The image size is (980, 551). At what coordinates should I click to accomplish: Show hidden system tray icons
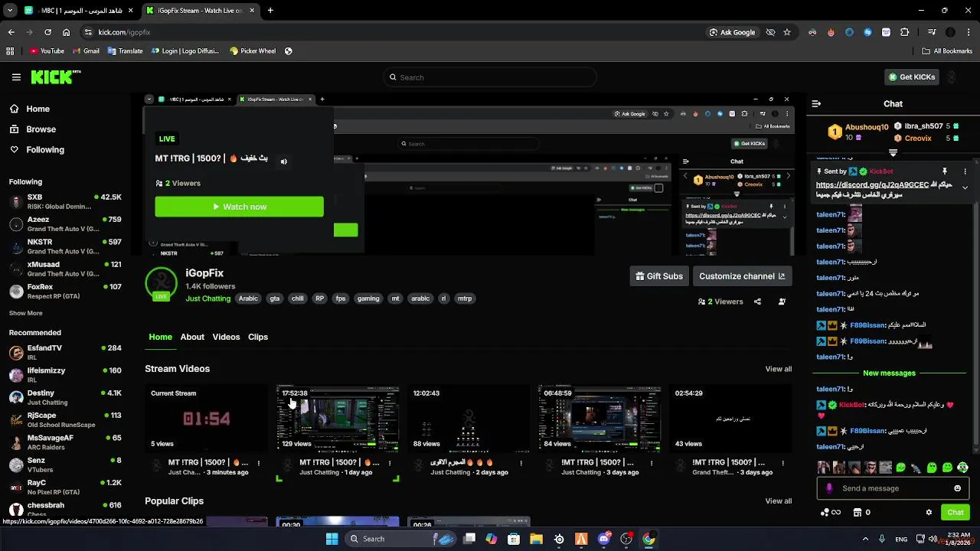pyautogui.click(x=865, y=539)
